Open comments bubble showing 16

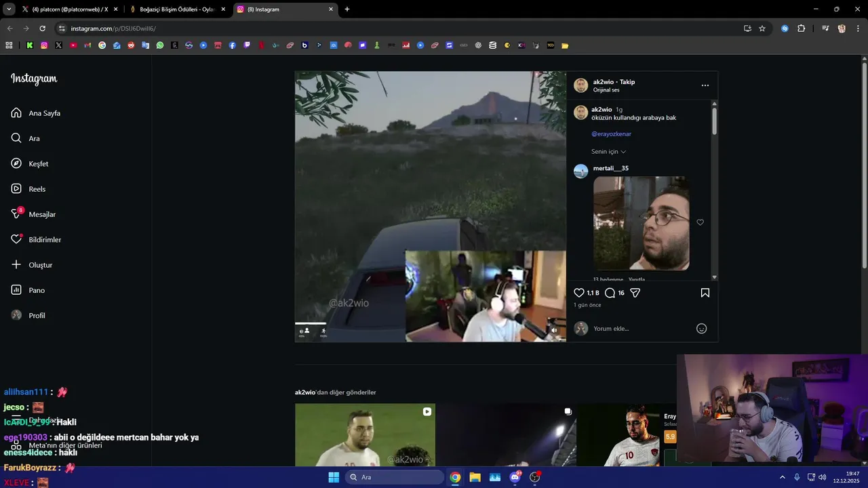610,293
